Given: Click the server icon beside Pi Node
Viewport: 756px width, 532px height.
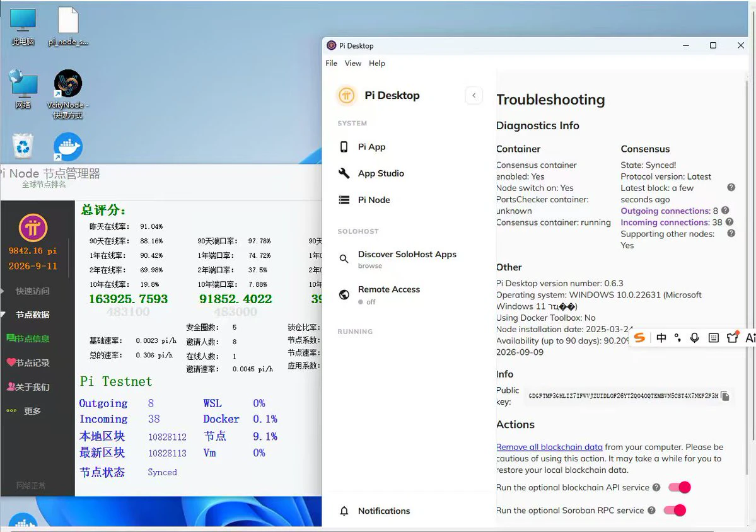Looking at the screenshot, I should [344, 200].
